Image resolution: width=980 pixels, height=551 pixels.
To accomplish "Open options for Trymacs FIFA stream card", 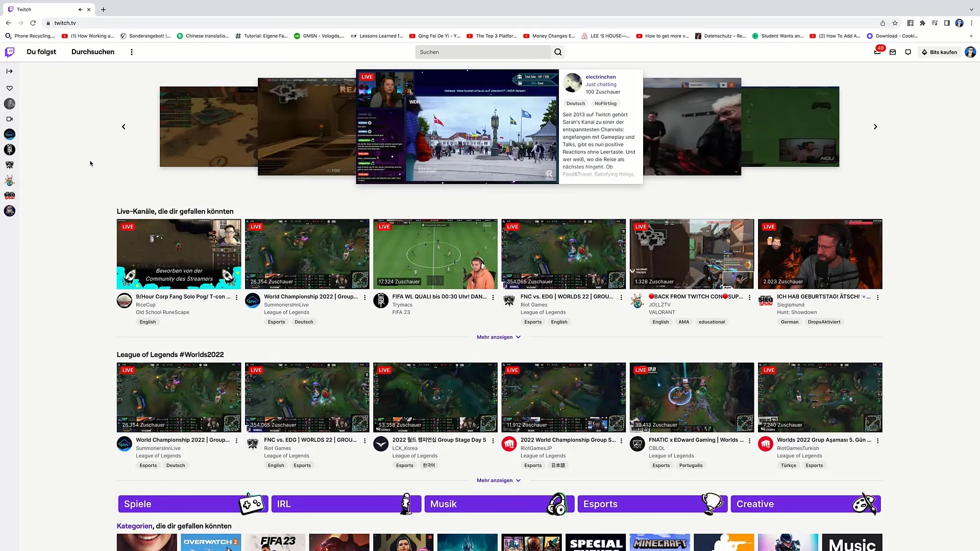I will click(x=493, y=297).
